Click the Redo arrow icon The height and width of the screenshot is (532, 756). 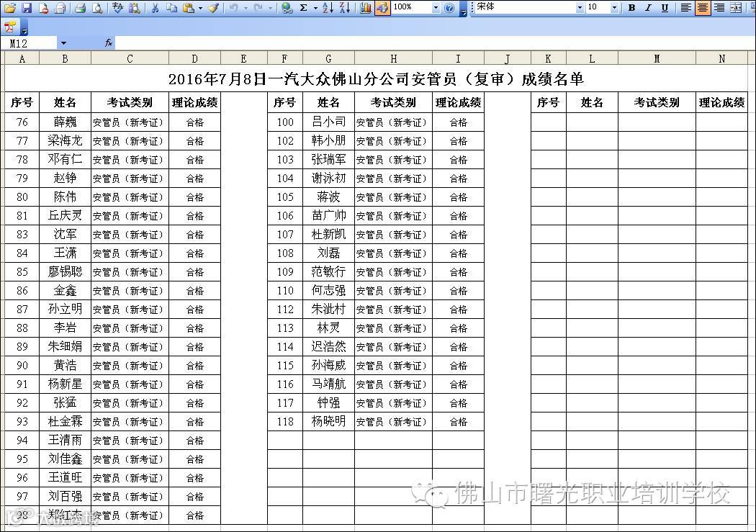258,8
